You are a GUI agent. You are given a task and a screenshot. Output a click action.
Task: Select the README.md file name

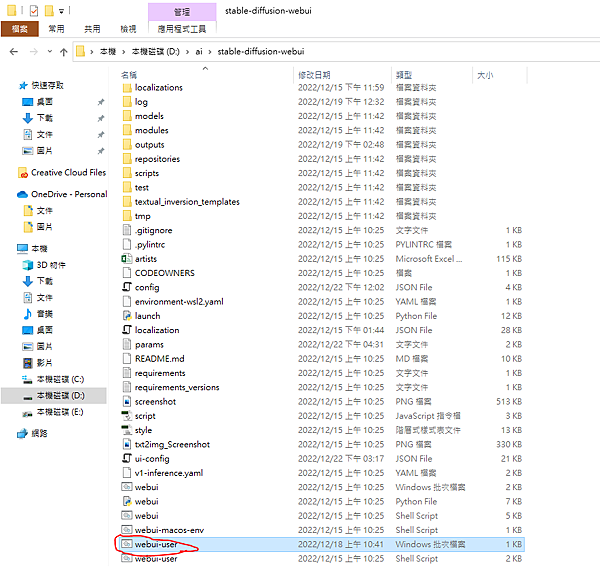160,359
